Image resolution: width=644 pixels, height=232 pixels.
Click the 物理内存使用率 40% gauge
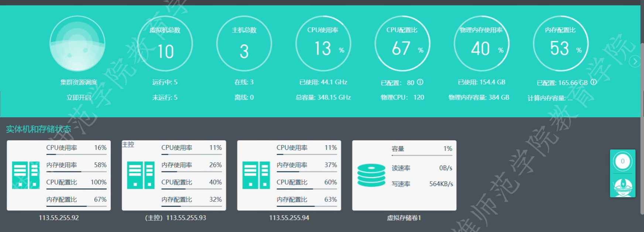tap(481, 44)
